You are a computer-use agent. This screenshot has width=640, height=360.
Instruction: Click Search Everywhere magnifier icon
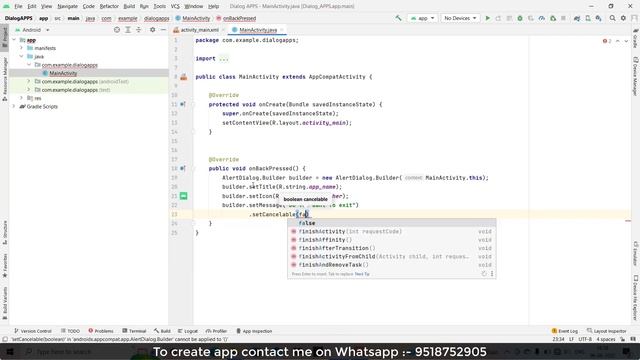coord(613,18)
